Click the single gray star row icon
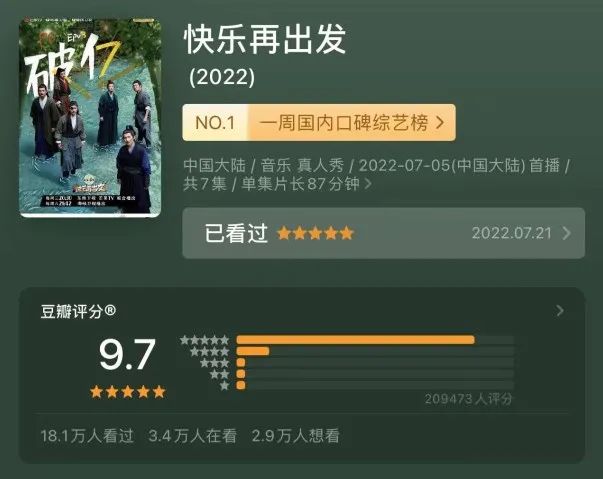The height and width of the screenshot is (479, 603). coord(225,386)
